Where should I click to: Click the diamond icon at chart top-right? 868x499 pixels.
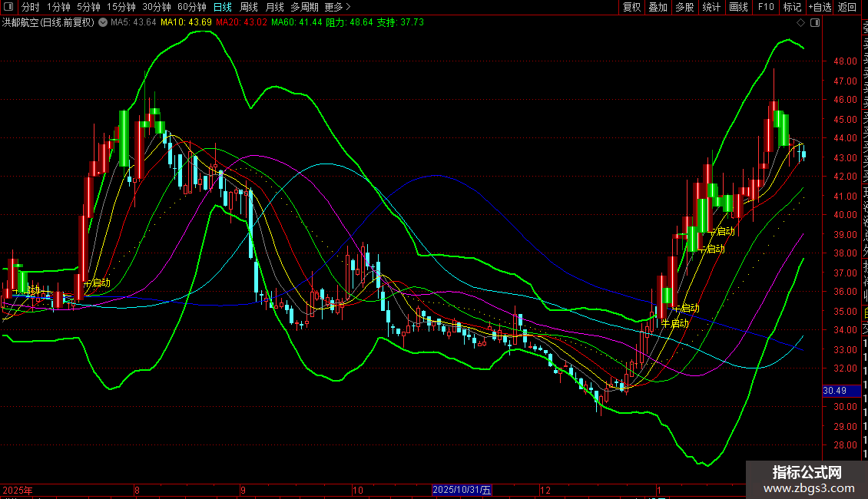[x=801, y=23]
